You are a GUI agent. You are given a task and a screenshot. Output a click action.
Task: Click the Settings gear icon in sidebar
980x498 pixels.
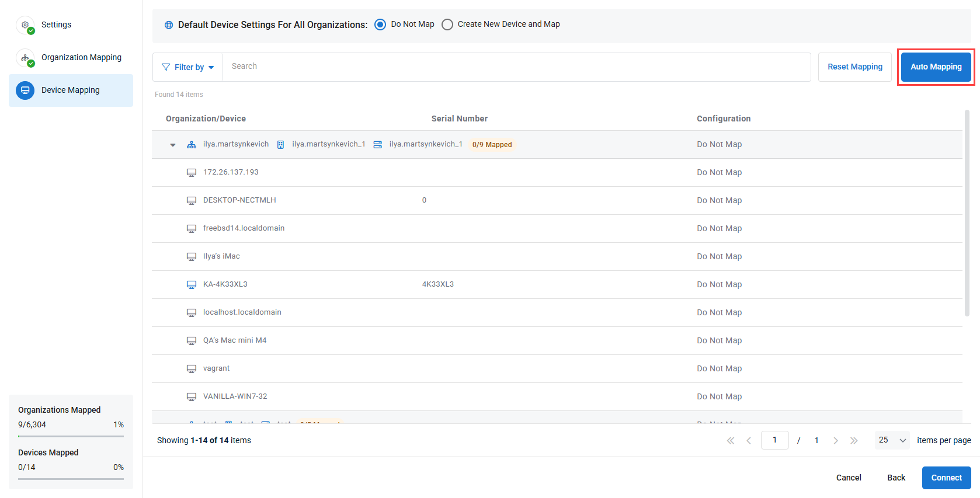click(25, 25)
